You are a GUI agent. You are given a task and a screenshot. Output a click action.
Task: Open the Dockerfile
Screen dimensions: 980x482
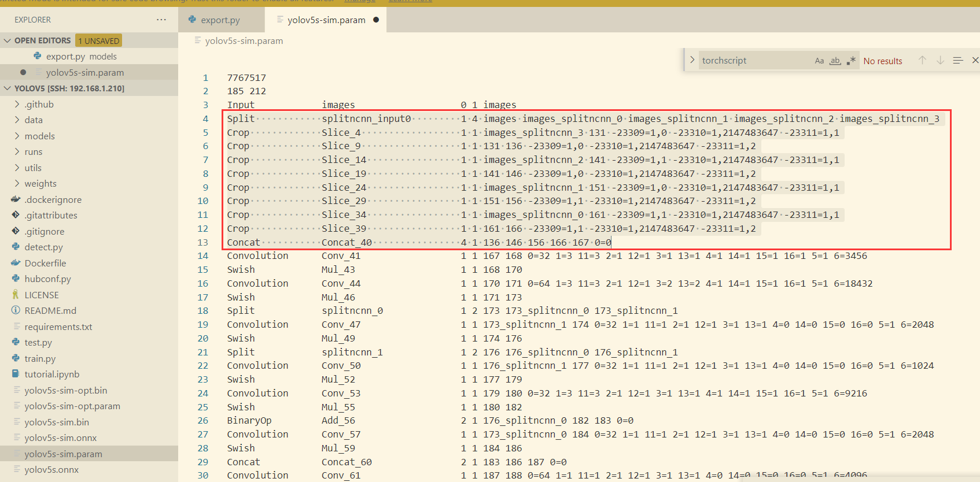click(89, 263)
